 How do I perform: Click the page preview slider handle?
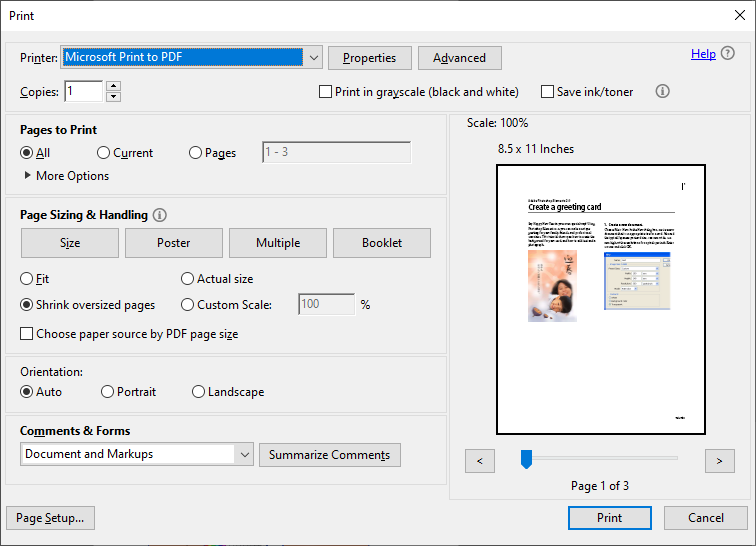[526, 459]
